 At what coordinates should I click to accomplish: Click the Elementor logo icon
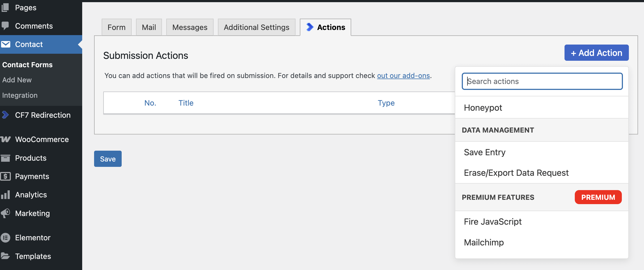coord(5,238)
